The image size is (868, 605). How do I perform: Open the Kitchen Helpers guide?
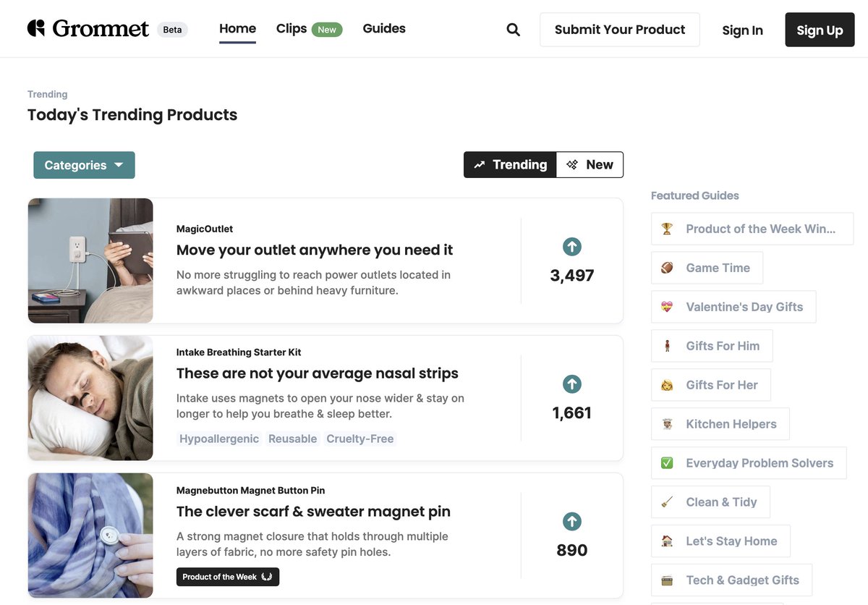[x=720, y=424]
